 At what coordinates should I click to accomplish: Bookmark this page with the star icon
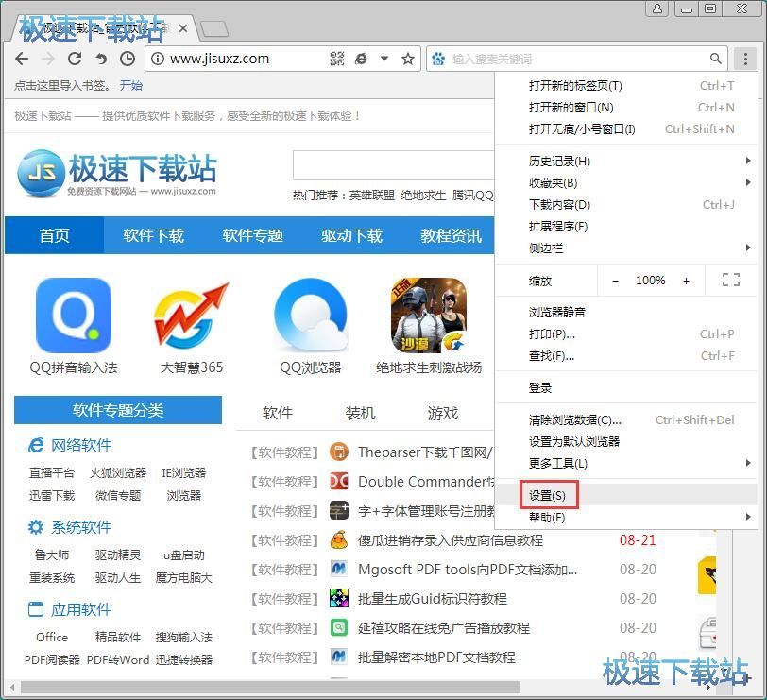[x=408, y=59]
